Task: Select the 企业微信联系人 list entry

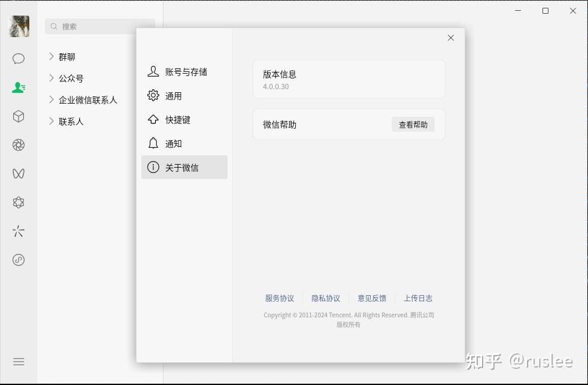Action: coord(88,100)
